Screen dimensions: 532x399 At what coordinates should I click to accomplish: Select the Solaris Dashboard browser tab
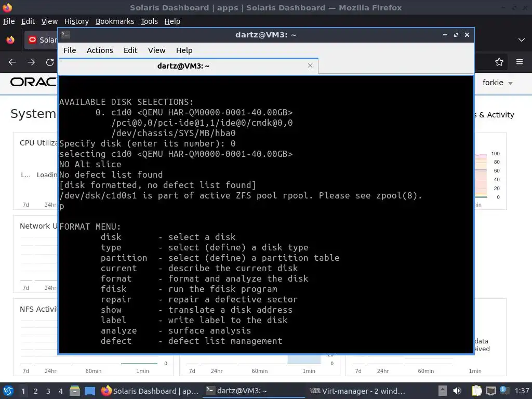coord(42,40)
